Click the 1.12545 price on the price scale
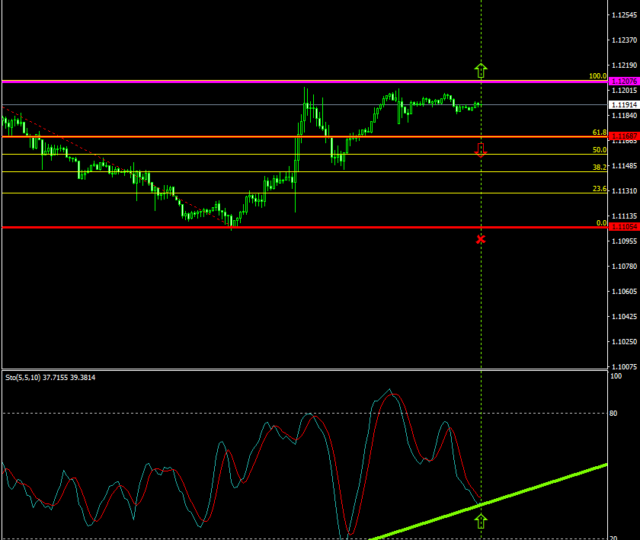Screen dimensions: 640x540 [623, 15]
